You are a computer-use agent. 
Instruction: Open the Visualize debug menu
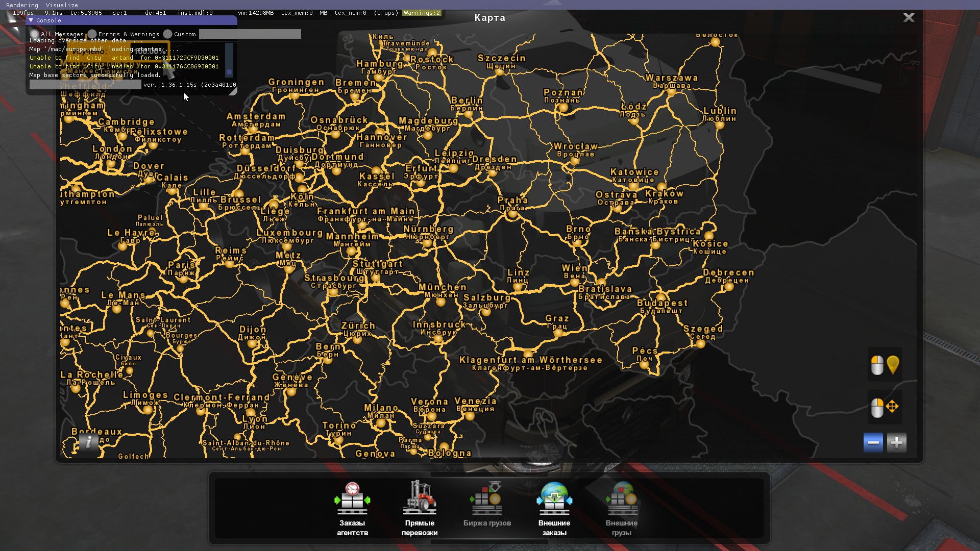pos(61,5)
